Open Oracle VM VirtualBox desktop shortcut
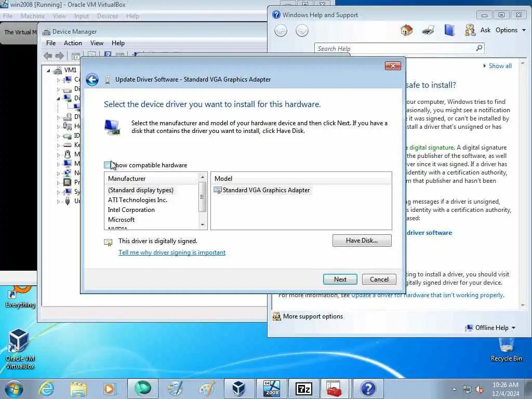 click(20, 349)
